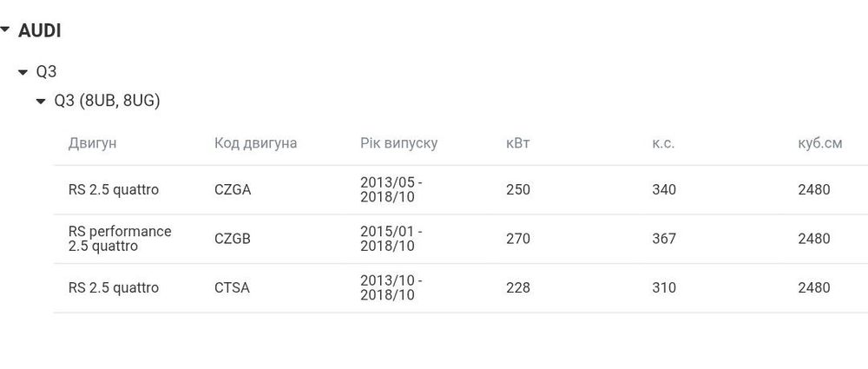The height and width of the screenshot is (369, 868).
Task: Click engine code CZGB
Action: (x=233, y=239)
